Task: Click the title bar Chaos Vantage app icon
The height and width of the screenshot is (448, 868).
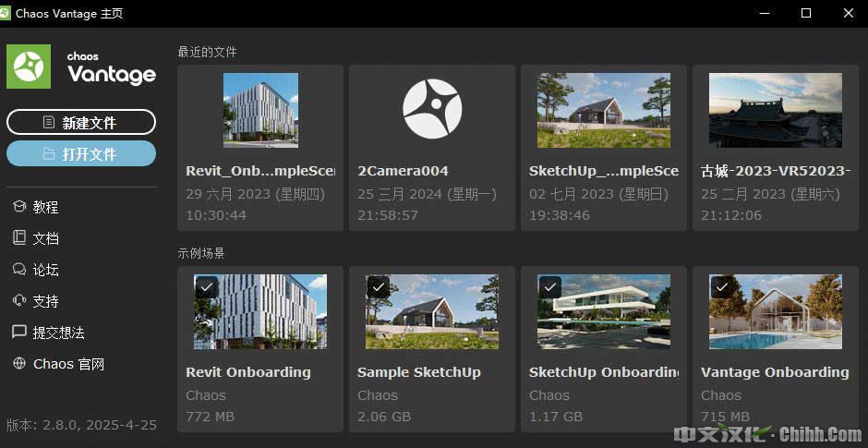Action: click(9, 13)
